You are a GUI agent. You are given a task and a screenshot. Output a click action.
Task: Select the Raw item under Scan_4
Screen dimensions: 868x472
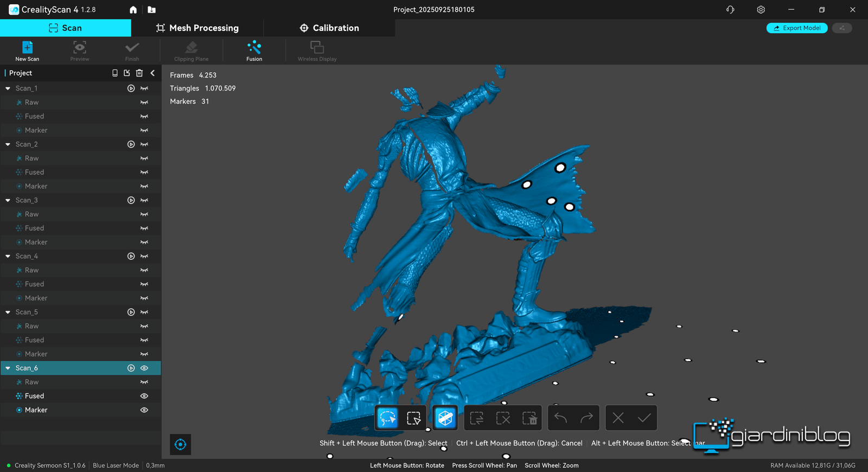tap(31, 270)
